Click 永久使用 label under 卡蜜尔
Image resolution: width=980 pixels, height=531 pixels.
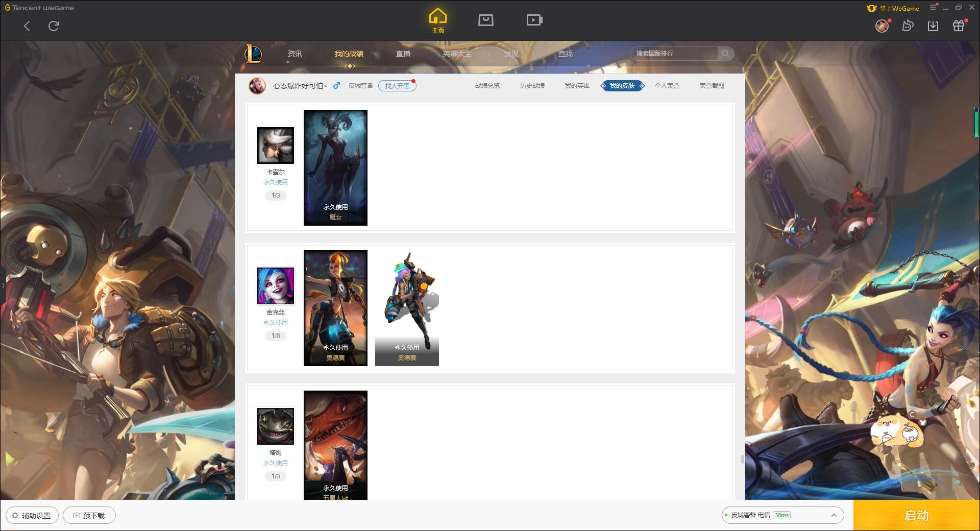click(x=276, y=182)
